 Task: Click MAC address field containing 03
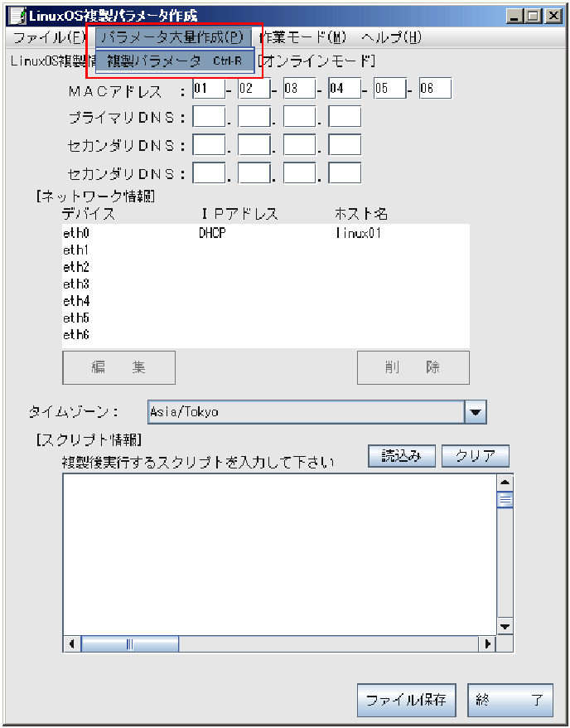pos(300,88)
